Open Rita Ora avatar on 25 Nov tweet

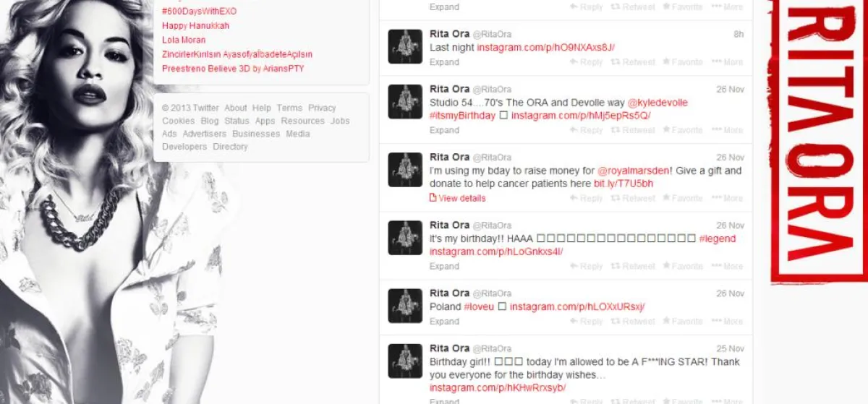pos(405,361)
